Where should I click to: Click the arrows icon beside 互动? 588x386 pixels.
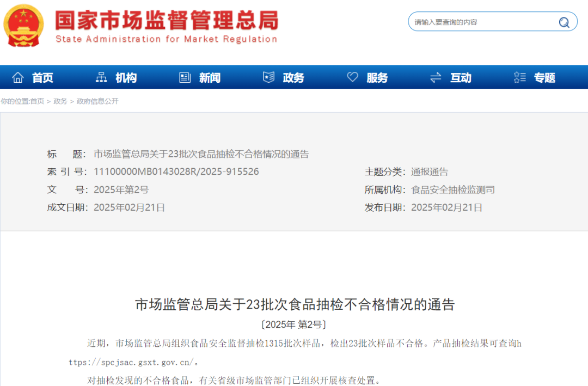click(436, 77)
